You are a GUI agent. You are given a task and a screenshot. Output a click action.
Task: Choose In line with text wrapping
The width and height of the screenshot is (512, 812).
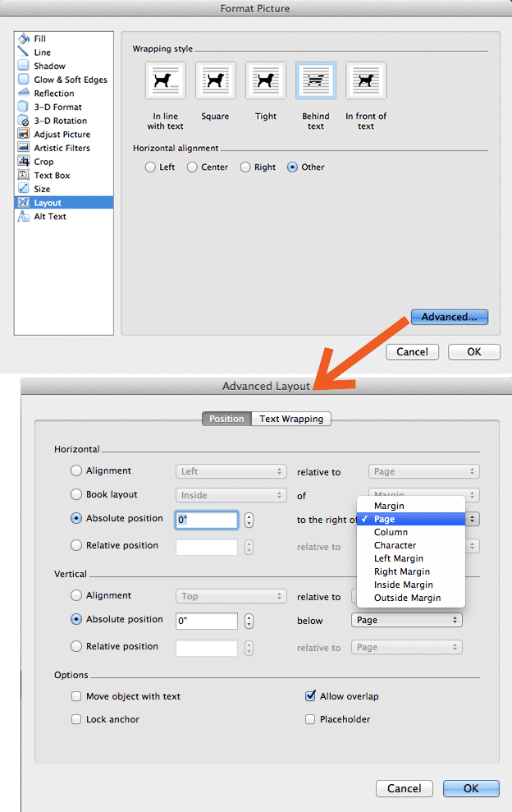tap(165, 80)
